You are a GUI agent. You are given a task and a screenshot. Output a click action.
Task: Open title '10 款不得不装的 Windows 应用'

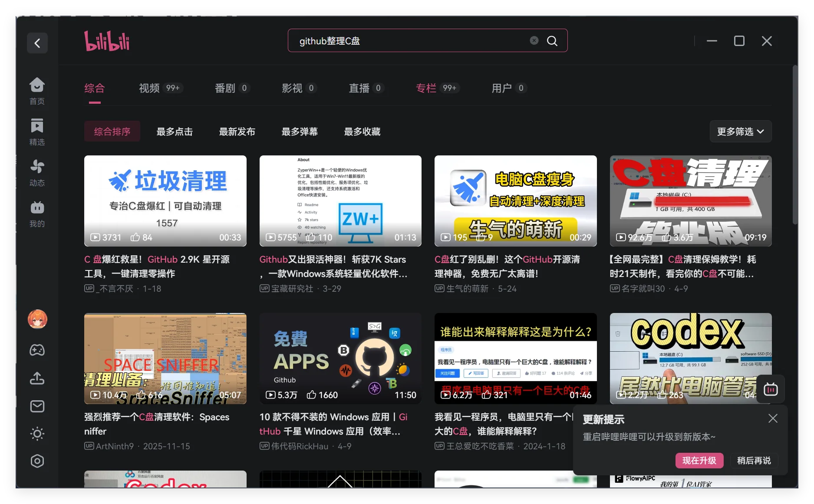(x=333, y=424)
